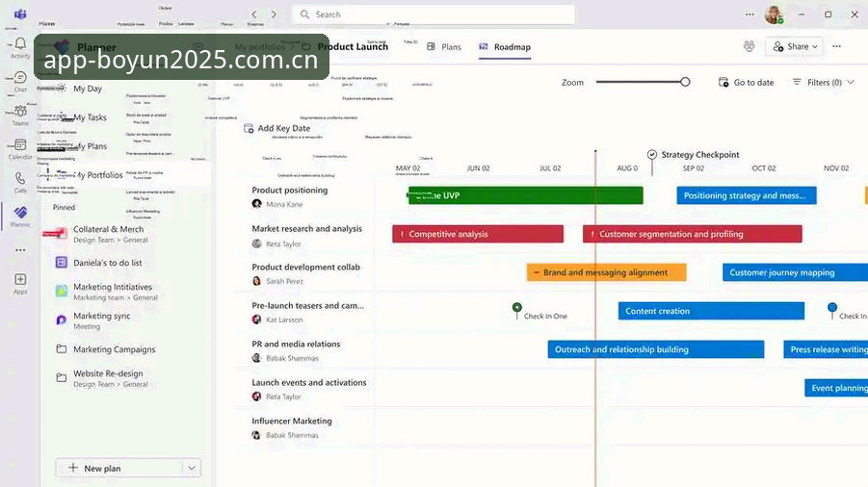
Task: Open Activity in the Teams rail
Action: 20,47
